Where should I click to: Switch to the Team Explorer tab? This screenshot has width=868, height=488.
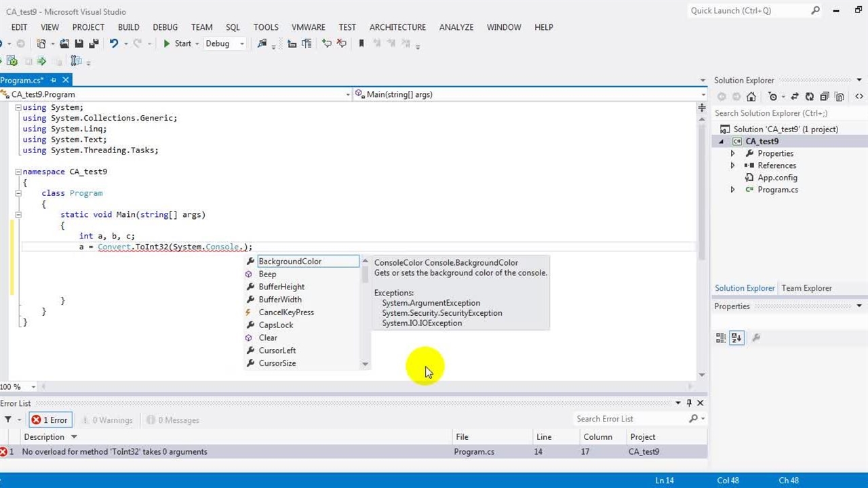pyautogui.click(x=806, y=288)
